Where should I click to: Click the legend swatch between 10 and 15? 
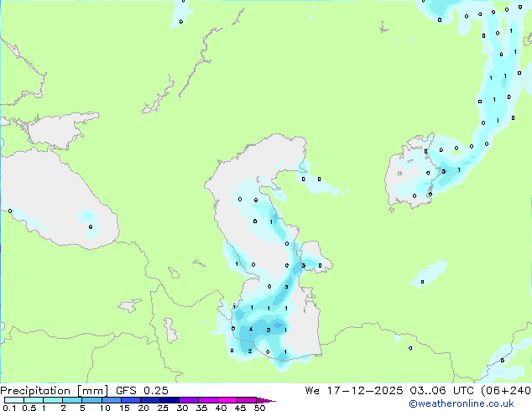click(111, 400)
